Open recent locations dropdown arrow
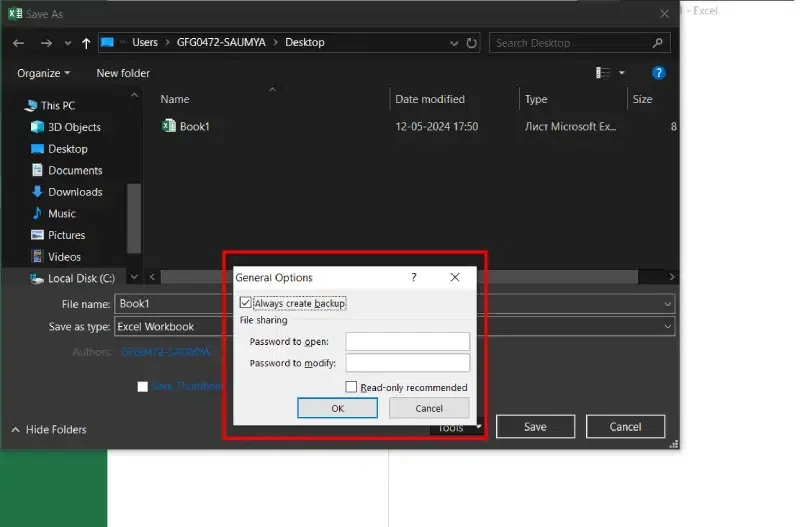Image resolution: width=800 pixels, height=527 pixels. coord(68,43)
